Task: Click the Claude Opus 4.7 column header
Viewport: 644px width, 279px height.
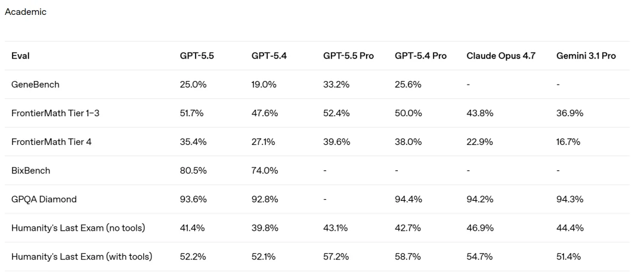Action: [x=501, y=56]
